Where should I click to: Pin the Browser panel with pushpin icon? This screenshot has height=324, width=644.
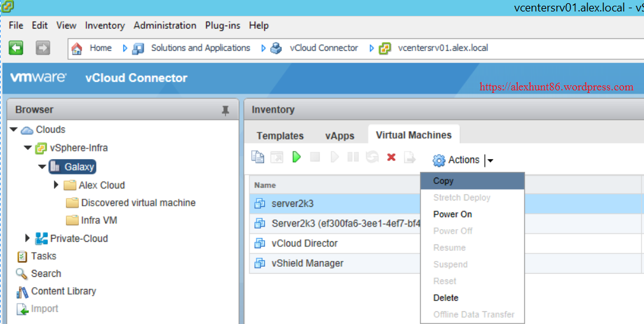pyautogui.click(x=225, y=110)
